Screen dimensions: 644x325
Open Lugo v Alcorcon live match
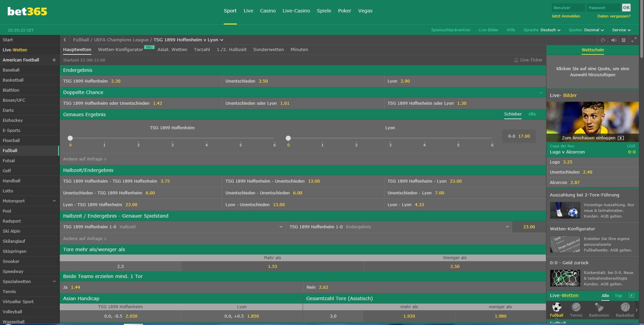[593, 149]
